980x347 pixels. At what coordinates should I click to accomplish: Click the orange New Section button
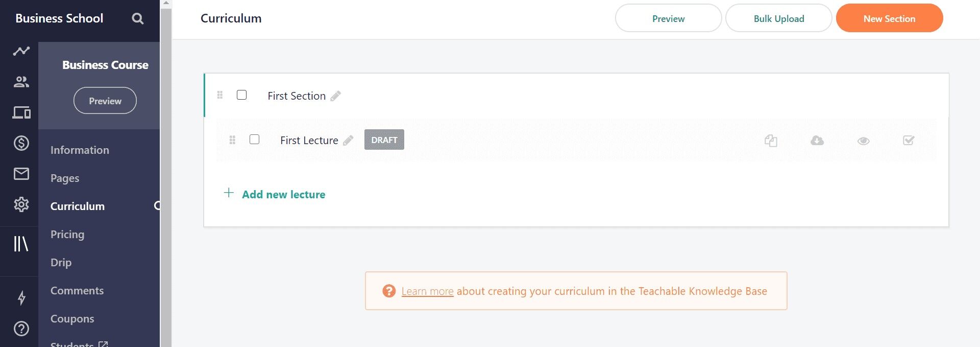click(x=889, y=18)
